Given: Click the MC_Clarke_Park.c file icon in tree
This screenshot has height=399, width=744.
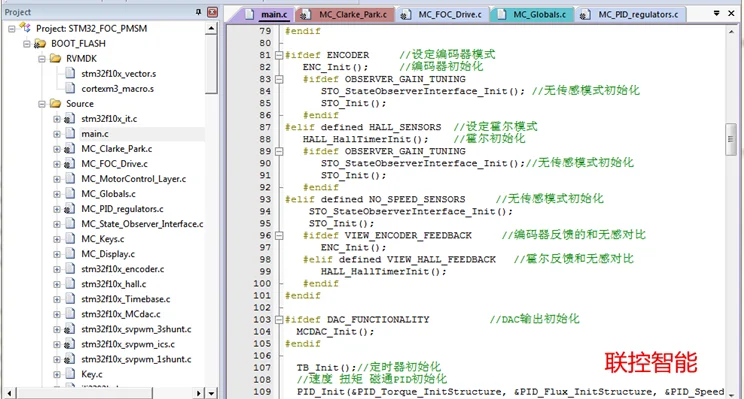Looking at the screenshot, I should click(x=69, y=148).
